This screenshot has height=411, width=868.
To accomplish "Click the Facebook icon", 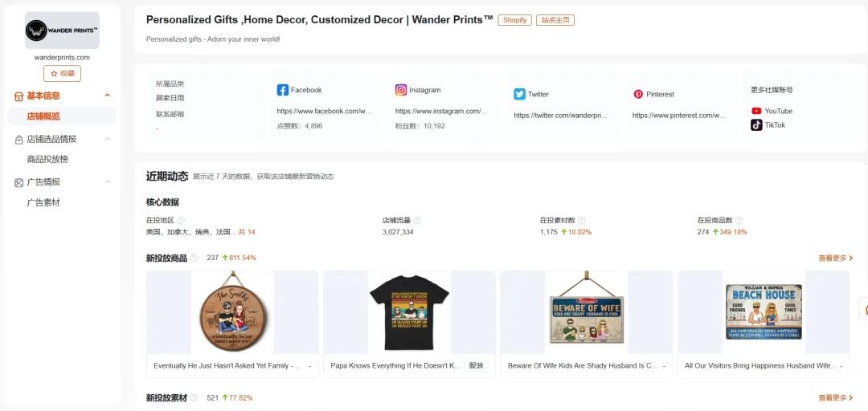I will click(x=282, y=90).
